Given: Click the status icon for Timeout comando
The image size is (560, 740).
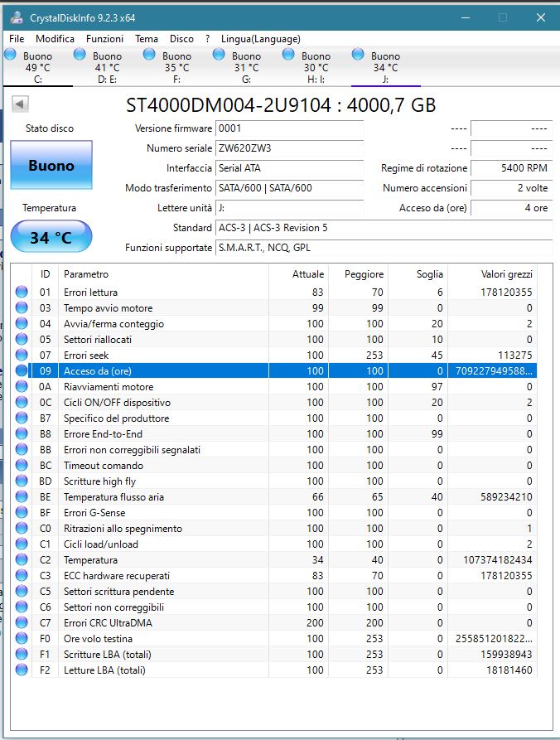Looking at the screenshot, I should [22, 465].
